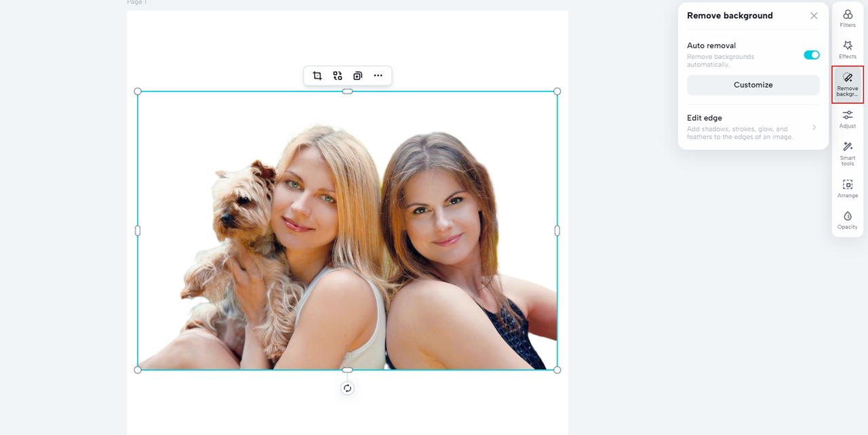Screen dimensions: 868x435
Task: Open the Effects panel
Action: click(848, 50)
